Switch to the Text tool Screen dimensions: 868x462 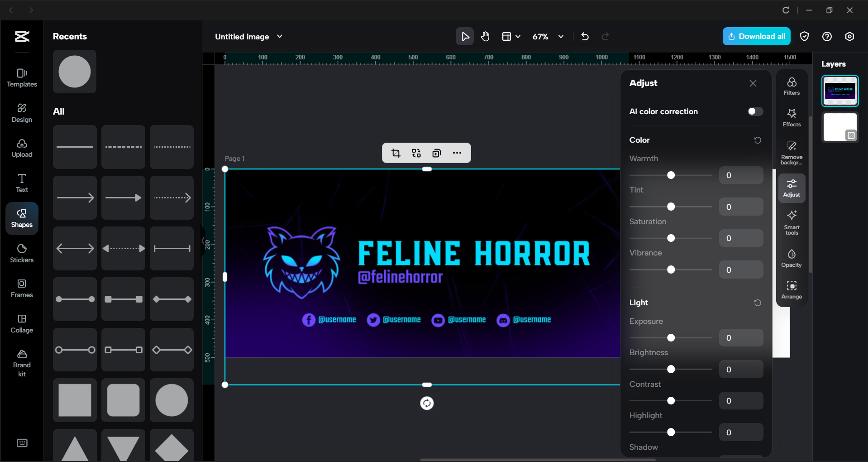coord(21,183)
